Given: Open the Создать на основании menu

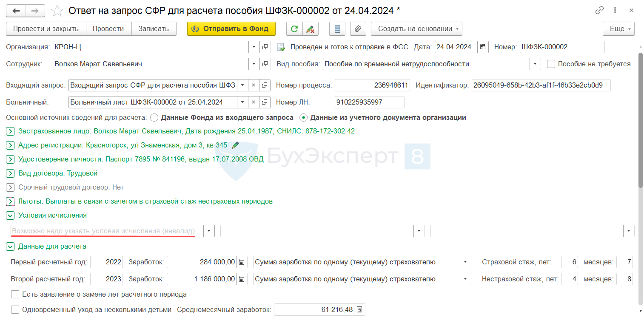Looking at the screenshot, I should pyautogui.click(x=416, y=29).
